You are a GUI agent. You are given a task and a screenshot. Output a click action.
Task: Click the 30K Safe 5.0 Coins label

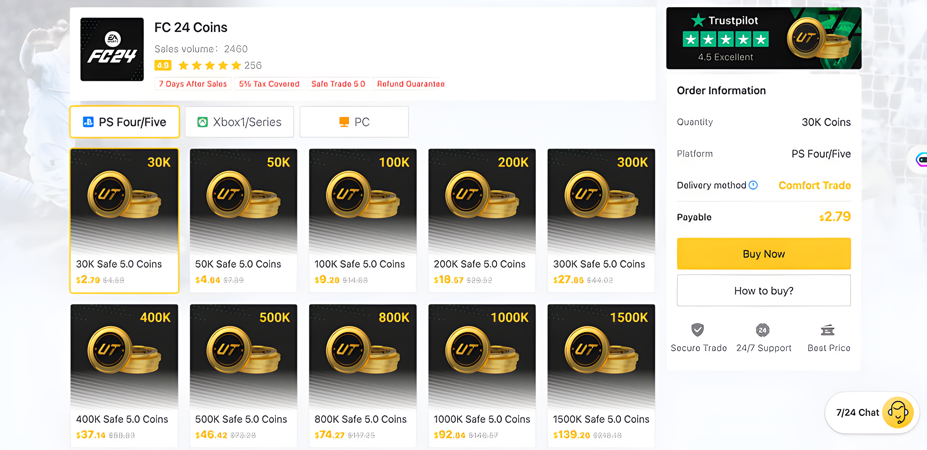coord(119,264)
